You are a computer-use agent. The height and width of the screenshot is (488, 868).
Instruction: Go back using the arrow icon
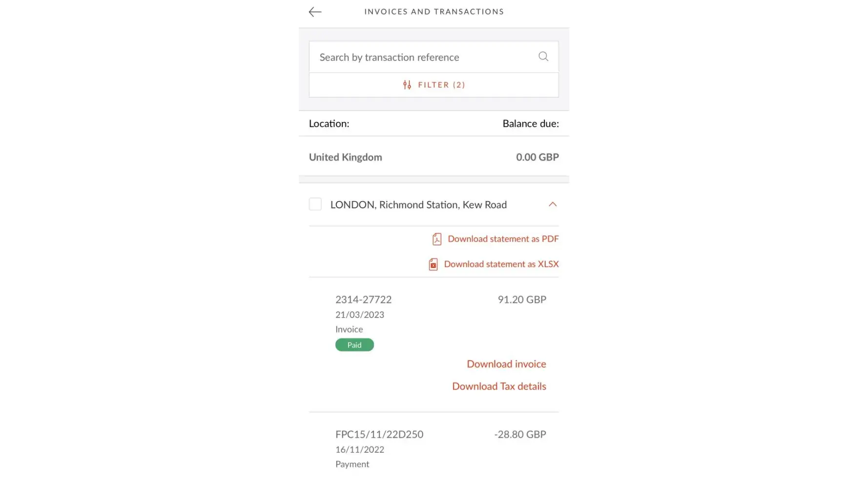point(315,12)
